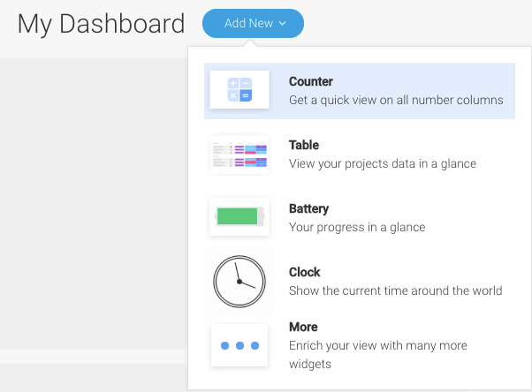The width and height of the screenshot is (532, 392).
Task: Open the Add New dropdown
Action: 253,24
